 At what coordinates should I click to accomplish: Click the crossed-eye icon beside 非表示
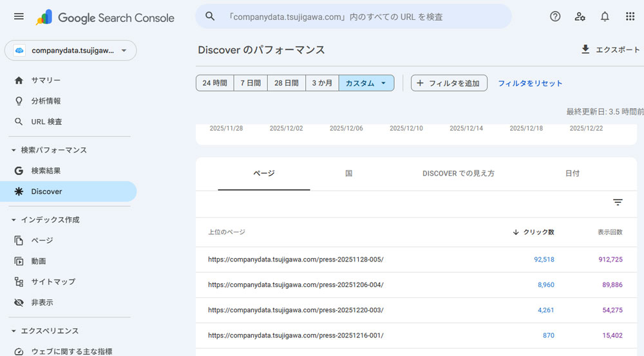pos(19,303)
